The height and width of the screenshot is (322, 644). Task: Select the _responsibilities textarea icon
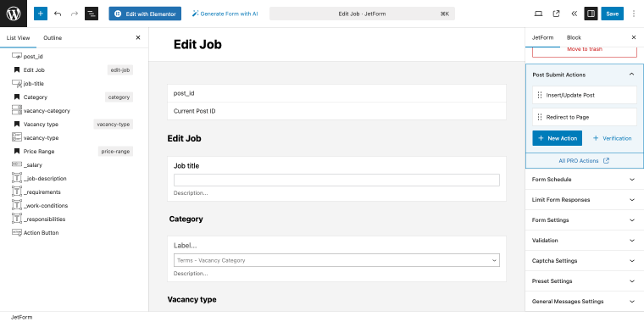17,219
